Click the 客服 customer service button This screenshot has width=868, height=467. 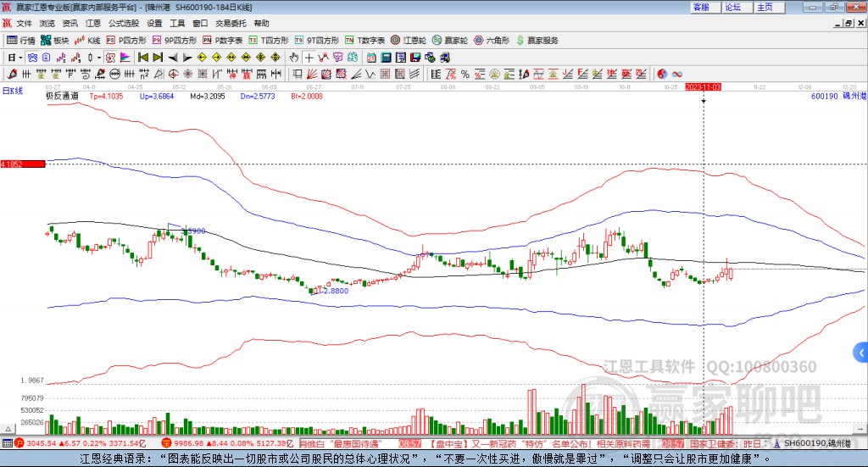pyautogui.click(x=701, y=7)
